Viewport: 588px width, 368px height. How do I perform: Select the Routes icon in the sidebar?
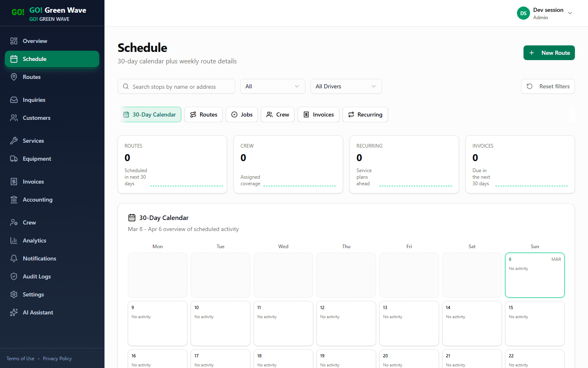(13, 77)
